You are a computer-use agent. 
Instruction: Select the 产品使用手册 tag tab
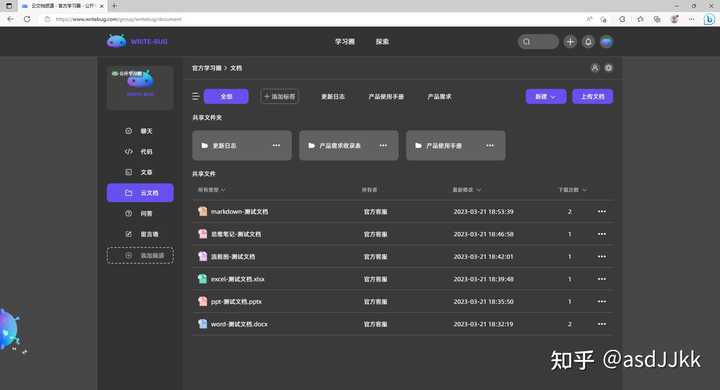tap(386, 96)
